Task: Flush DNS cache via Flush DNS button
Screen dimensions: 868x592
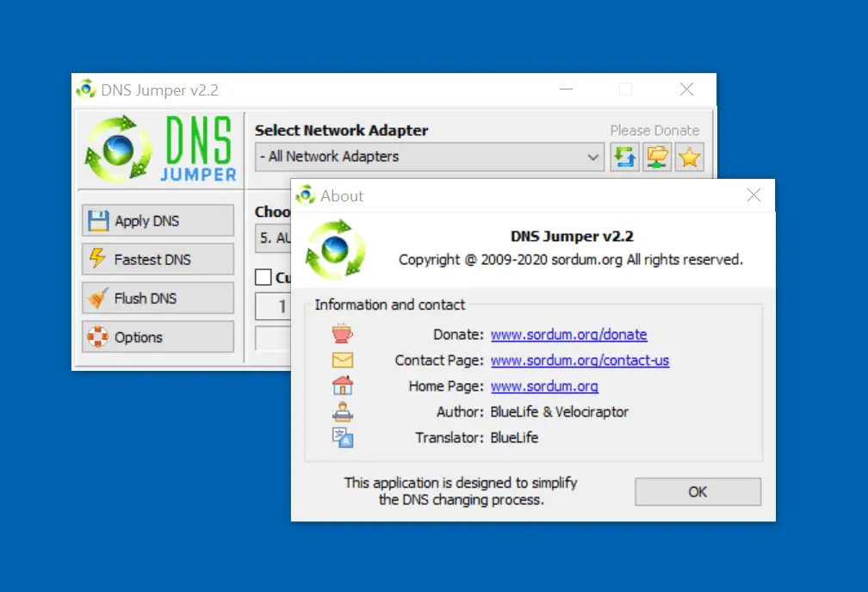Action: click(158, 299)
